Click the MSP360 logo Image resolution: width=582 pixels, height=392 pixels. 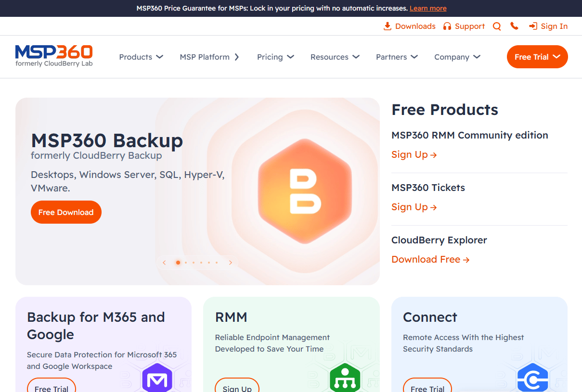click(54, 56)
